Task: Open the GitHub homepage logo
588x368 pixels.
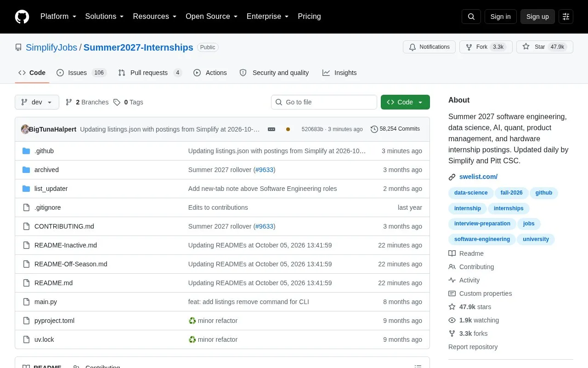Action: [x=22, y=17]
